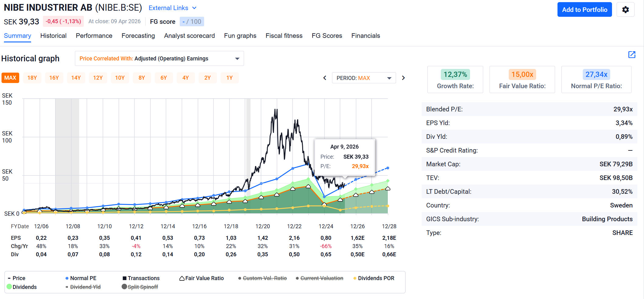Viewport: 644px width, 299px height.
Task: Toggle Dividends legend item
Action: pos(22,287)
